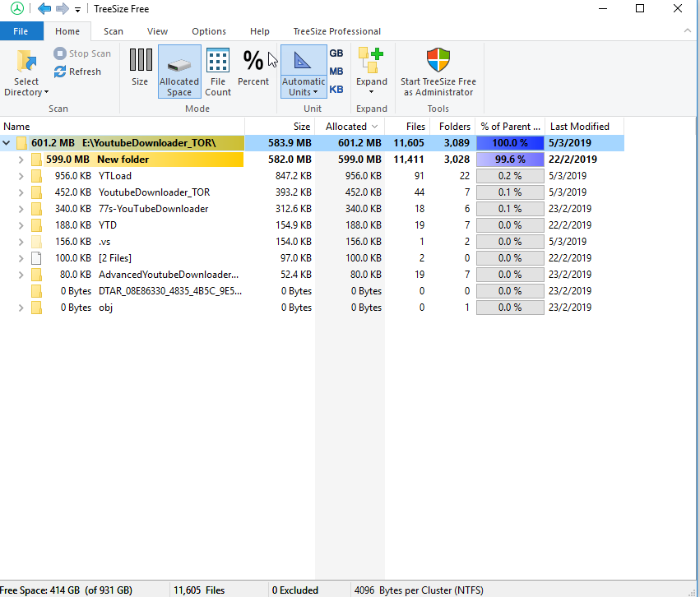This screenshot has height=597, width=700.
Task: Open Select Directory dropdown arrow
Action: point(46,92)
